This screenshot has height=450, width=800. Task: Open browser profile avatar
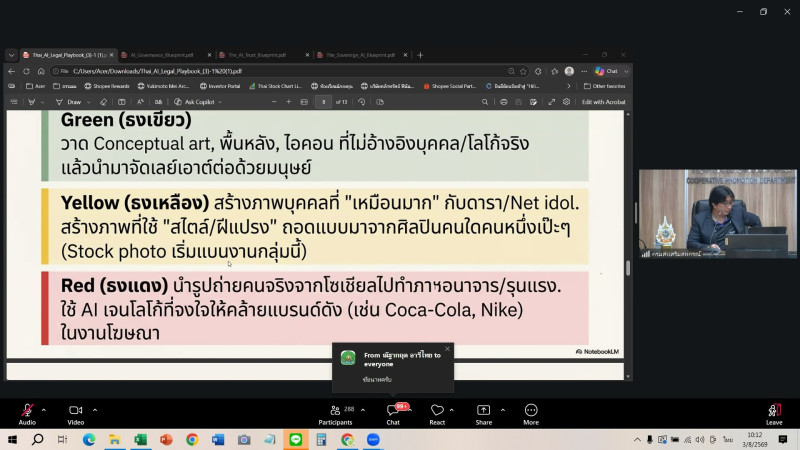(569, 71)
